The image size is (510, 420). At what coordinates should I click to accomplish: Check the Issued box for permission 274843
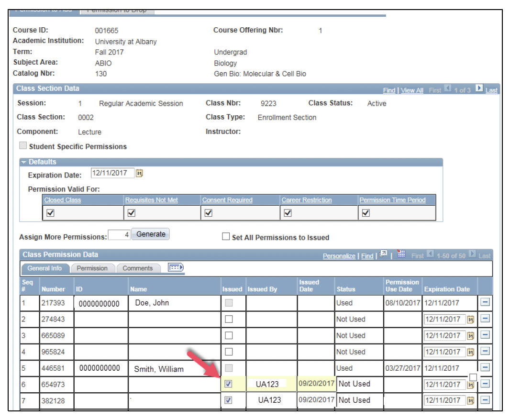coord(229,319)
